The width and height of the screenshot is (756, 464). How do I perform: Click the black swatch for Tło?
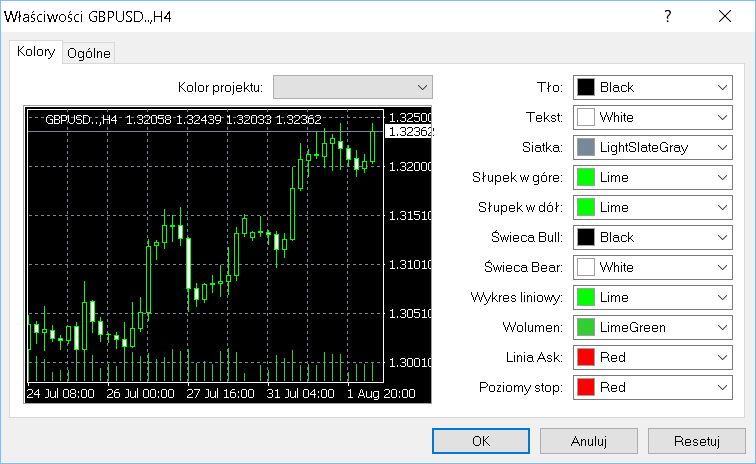pyautogui.click(x=586, y=87)
